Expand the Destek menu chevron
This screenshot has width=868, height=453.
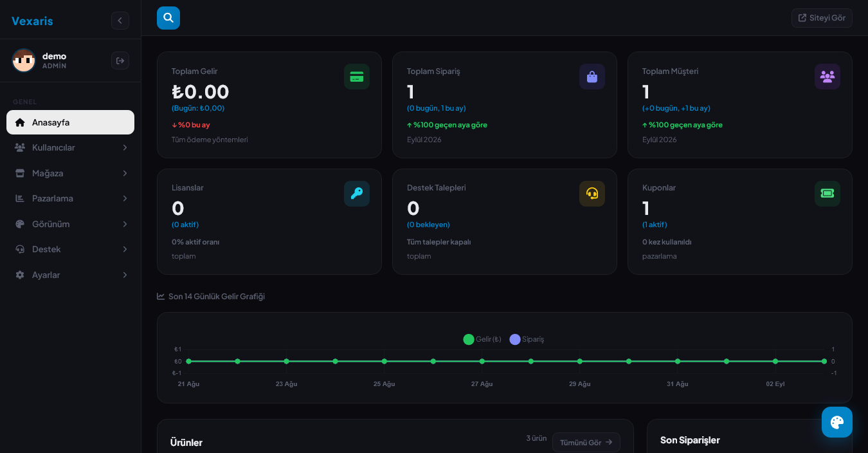[x=125, y=249]
